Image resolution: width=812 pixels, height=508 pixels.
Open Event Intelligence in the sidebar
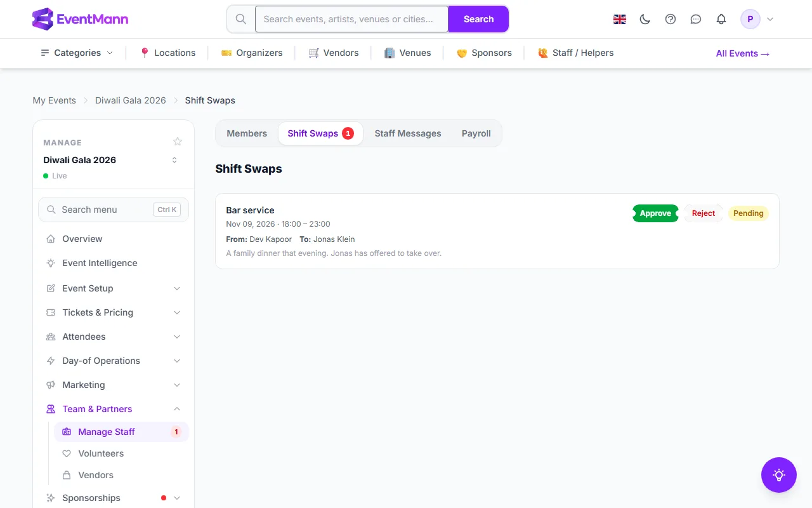114,263
